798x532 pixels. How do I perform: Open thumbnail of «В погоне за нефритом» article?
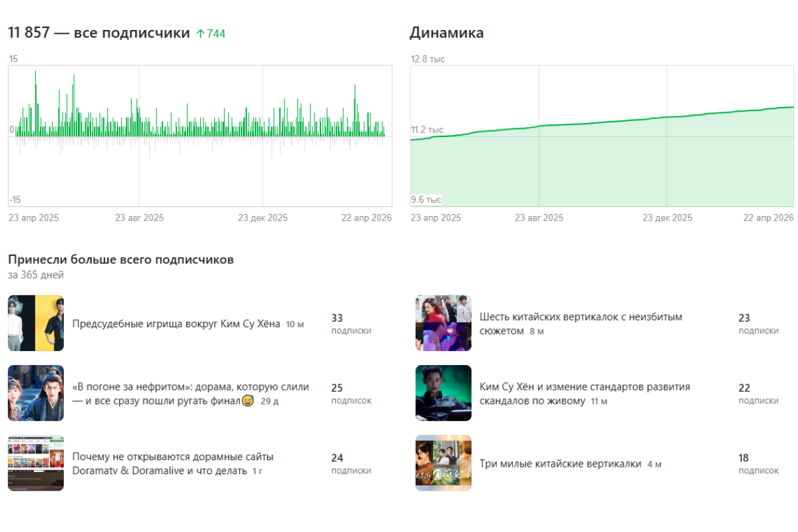coord(36,393)
